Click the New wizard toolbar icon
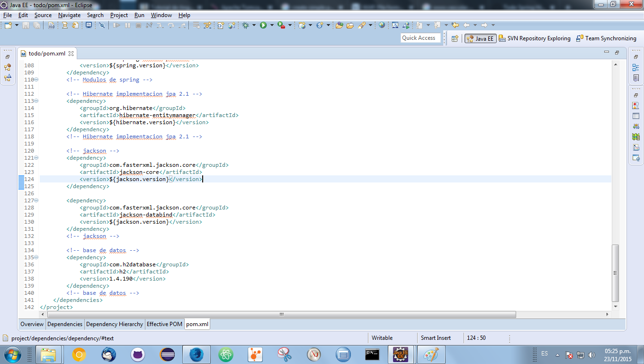The image size is (644, 364). 9,25
